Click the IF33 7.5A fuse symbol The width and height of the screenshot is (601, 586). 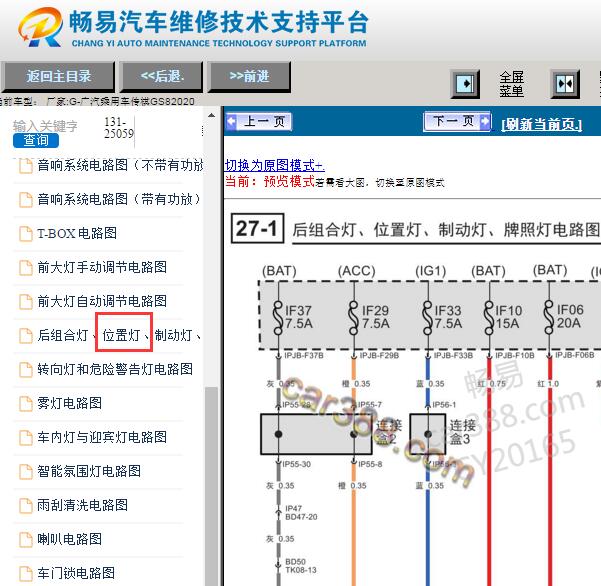click(428, 317)
